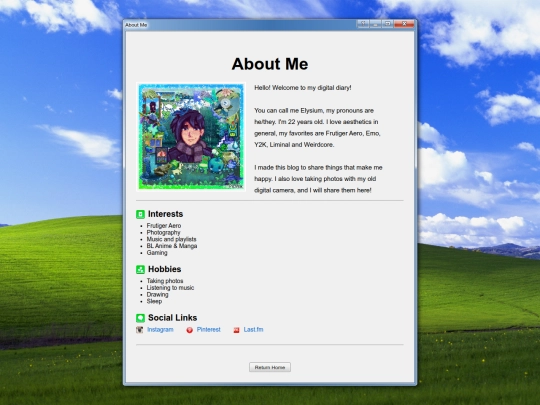Viewport: 540px width, 405px height.
Task: Click the 'Hello! Welcome to my digital diary!' line
Action: click(303, 88)
